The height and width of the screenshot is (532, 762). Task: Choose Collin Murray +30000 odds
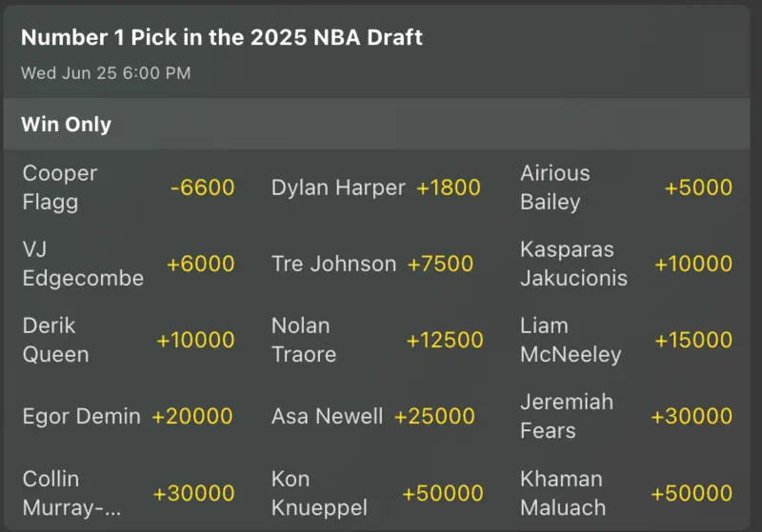click(x=193, y=493)
